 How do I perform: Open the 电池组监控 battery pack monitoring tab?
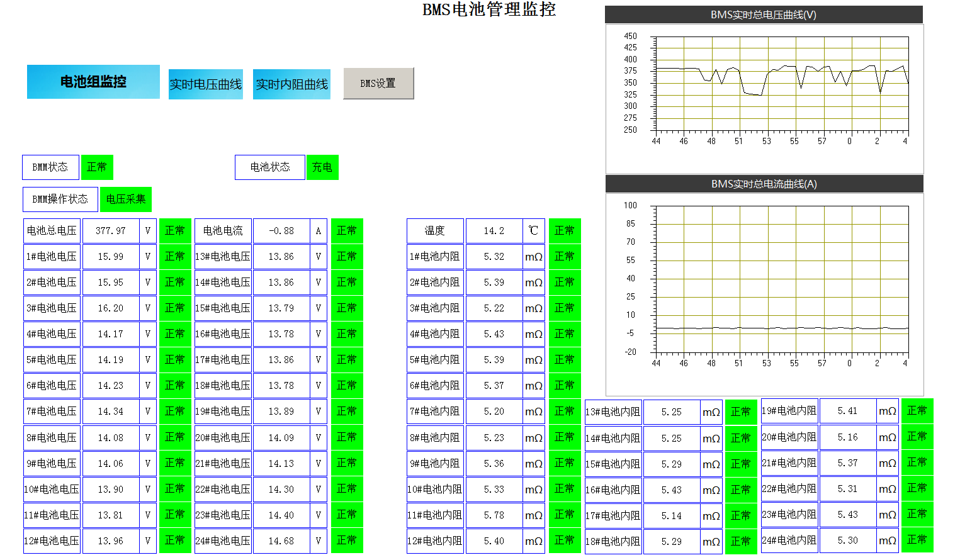point(93,82)
